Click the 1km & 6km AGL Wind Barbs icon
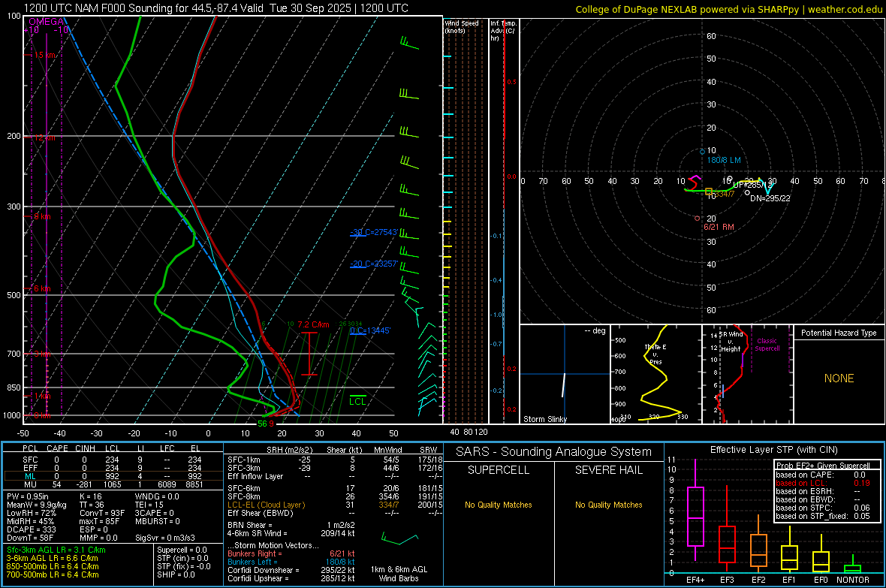Screen dimensions: 886x588 click(399, 538)
